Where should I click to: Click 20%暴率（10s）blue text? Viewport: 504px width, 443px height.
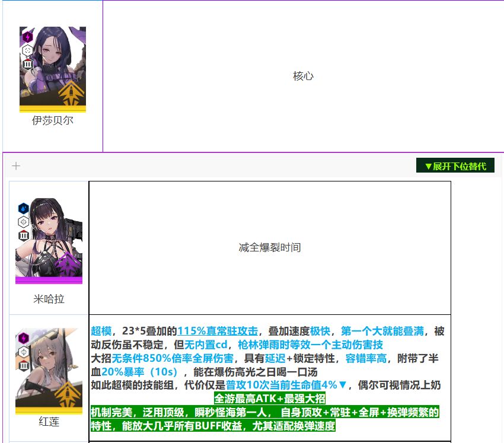tap(139, 372)
